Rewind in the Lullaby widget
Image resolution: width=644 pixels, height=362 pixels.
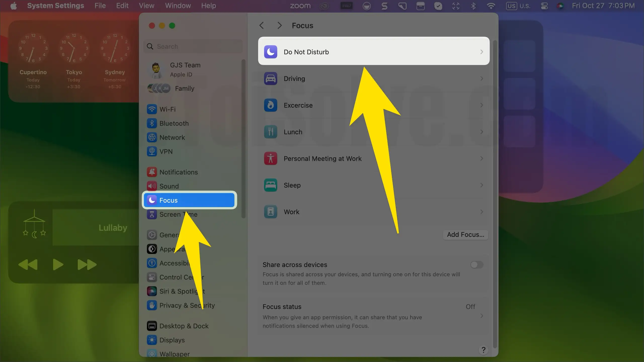click(x=28, y=264)
